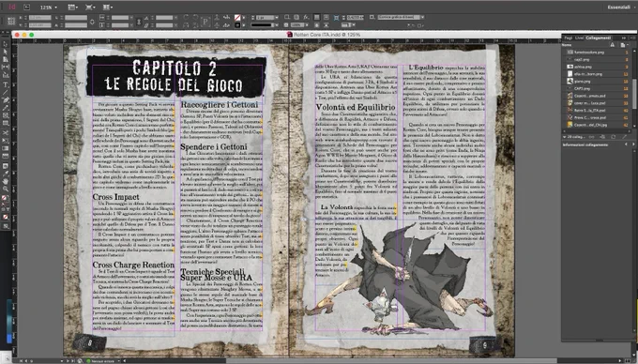This screenshot has width=638, height=364.
Task: Toggle the auto-fit frame fitting icon
Action: pyautogui.click(x=336, y=18)
